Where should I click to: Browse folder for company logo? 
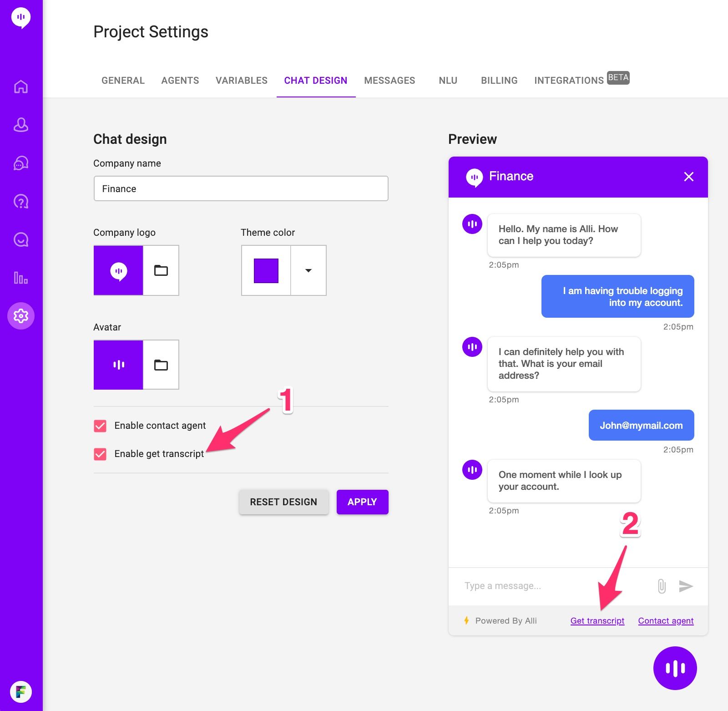point(161,270)
